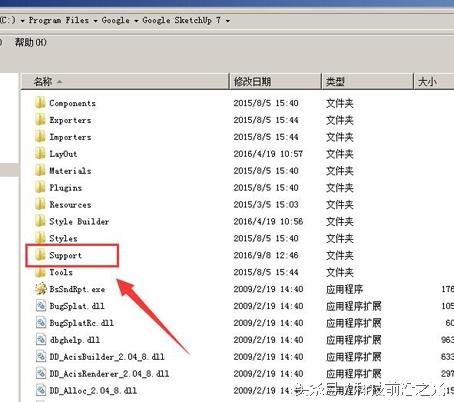454x402 pixels.
Task: Select the dbghelp.dll file icon
Action: (41, 340)
